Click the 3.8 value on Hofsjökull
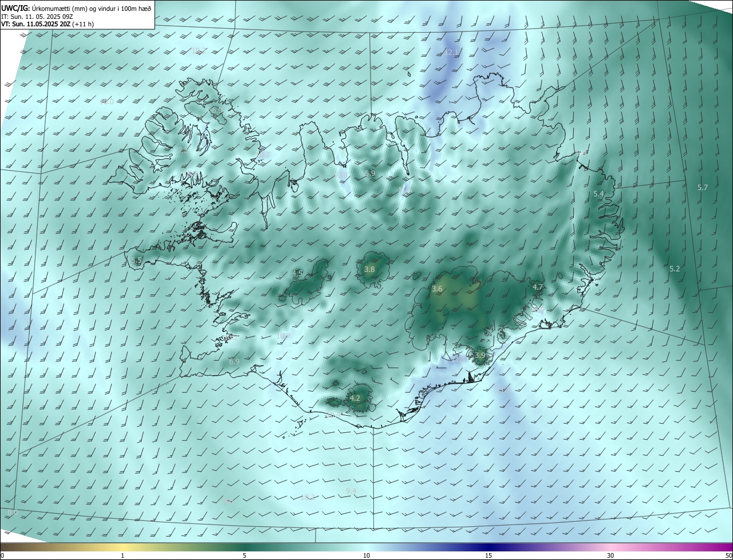733x560 pixels. (369, 269)
